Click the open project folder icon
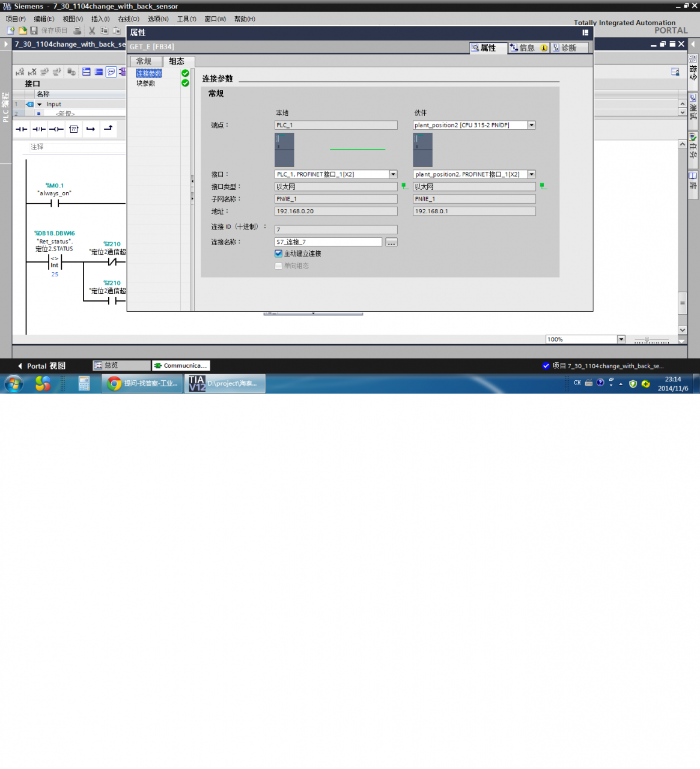 [22, 31]
